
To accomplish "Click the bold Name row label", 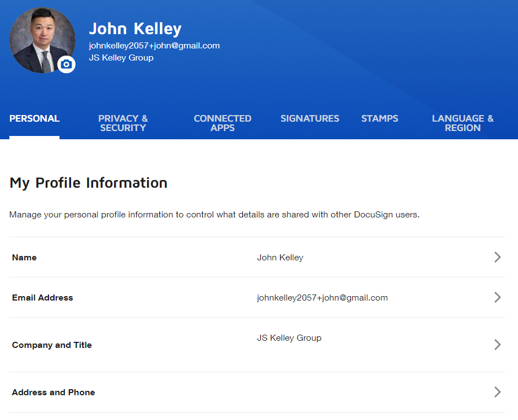I will pyautogui.click(x=24, y=258).
